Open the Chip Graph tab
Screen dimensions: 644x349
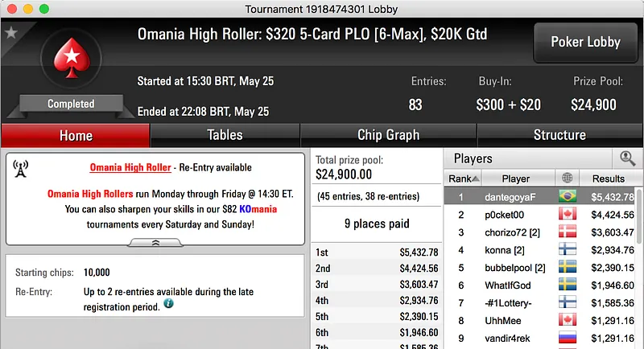[388, 135]
